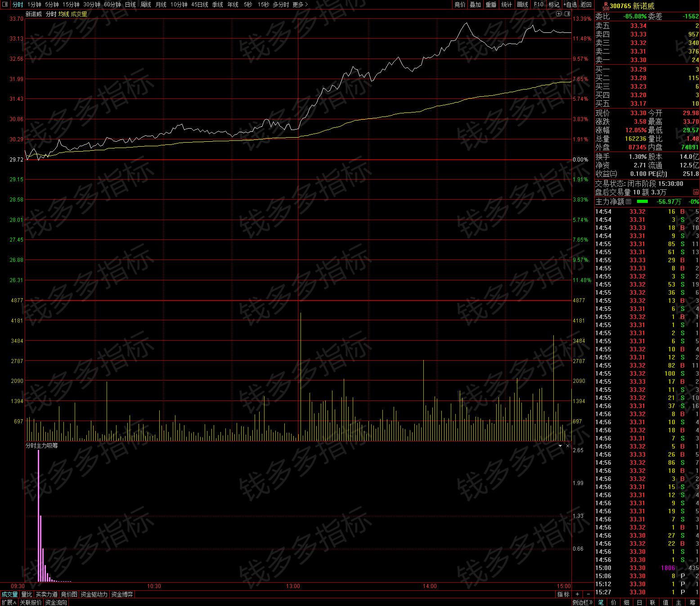Select the 资金博弈 indicator tab
This screenshot has height=606, width=700.
pos(122,594)
